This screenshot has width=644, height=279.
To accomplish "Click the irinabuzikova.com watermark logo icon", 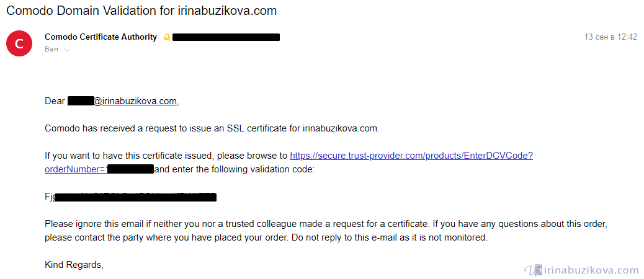I will tap(532, 270).
